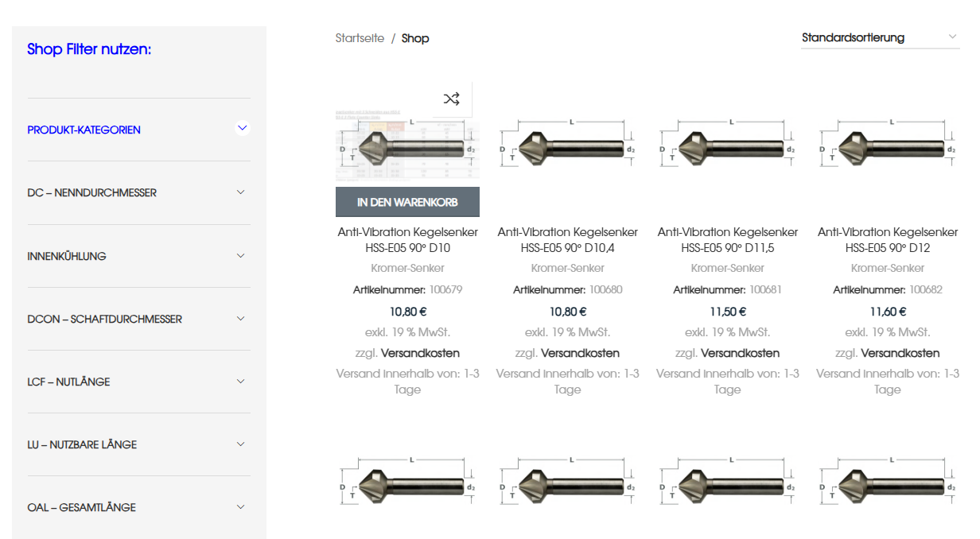Open the Kegelsenker HSS-E05 90° D10 product title
The height and width of the screenshot is (539, 980).
(x=407, y=239)
